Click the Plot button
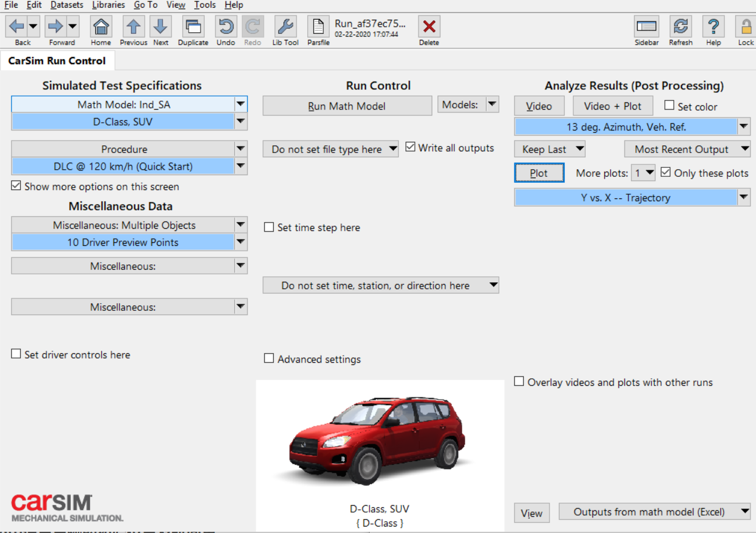 (539, 173)
